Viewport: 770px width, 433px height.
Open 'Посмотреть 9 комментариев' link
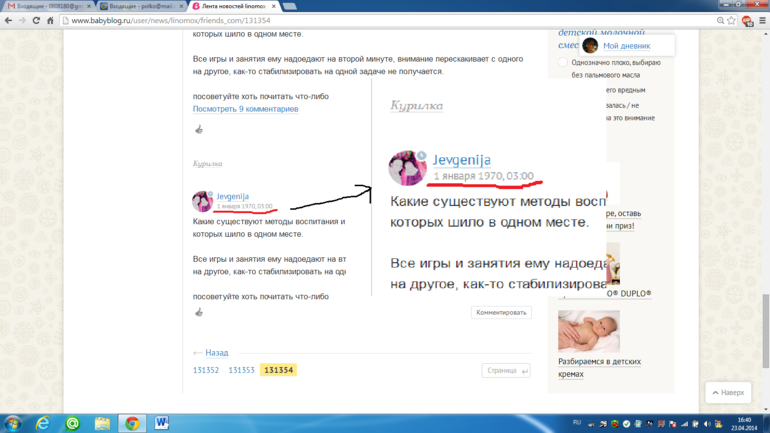click(x=246, y=109)
